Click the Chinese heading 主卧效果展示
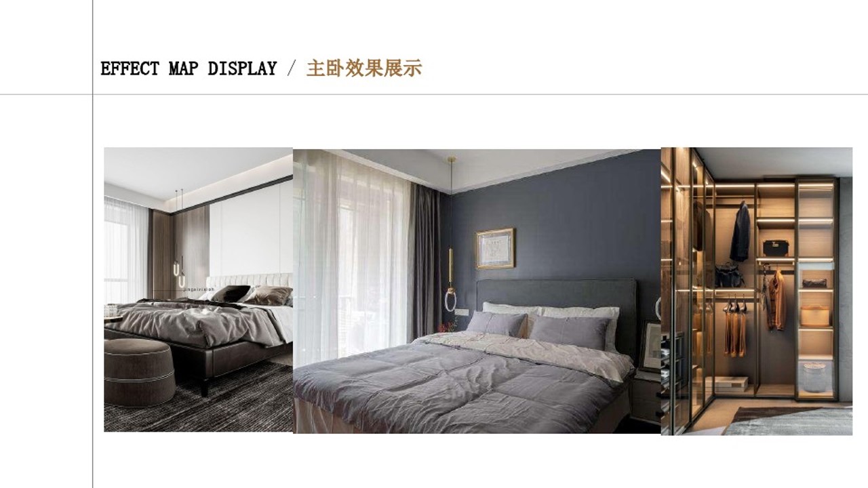868x488 pixels. click(364, 68)
